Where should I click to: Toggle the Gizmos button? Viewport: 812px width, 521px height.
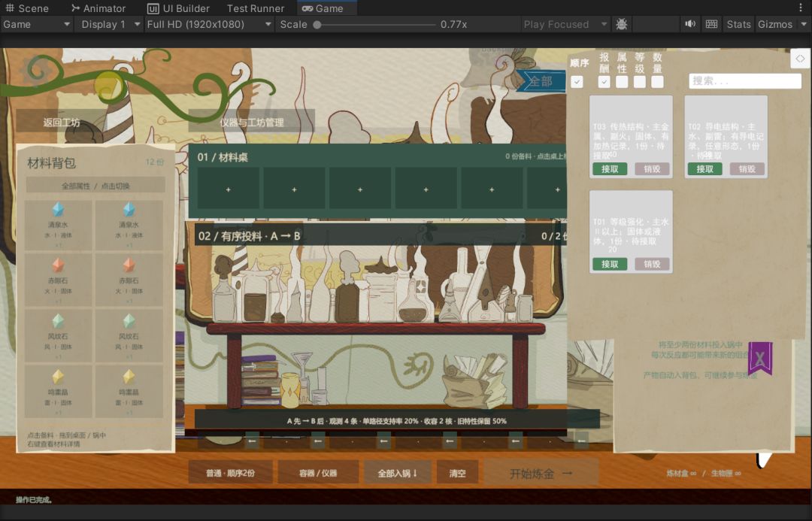[x=774, y=24]
